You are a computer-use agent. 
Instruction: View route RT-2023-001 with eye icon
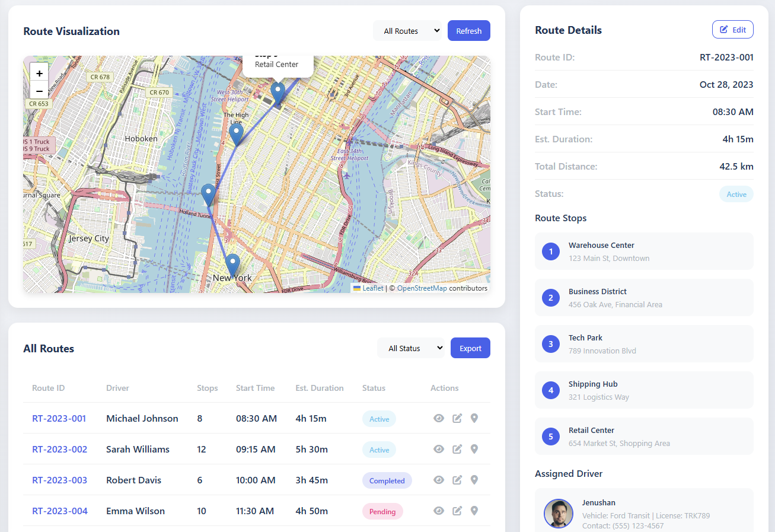pos(439,418)
